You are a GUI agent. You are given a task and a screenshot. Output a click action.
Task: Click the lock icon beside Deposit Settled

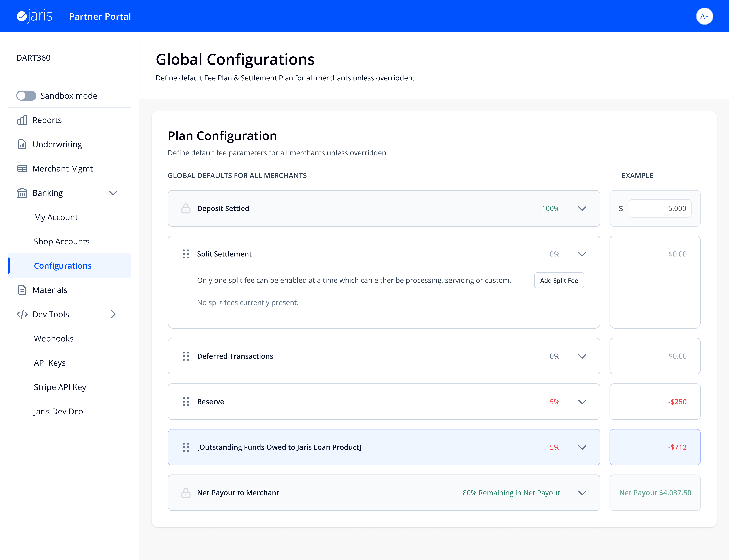186,208
